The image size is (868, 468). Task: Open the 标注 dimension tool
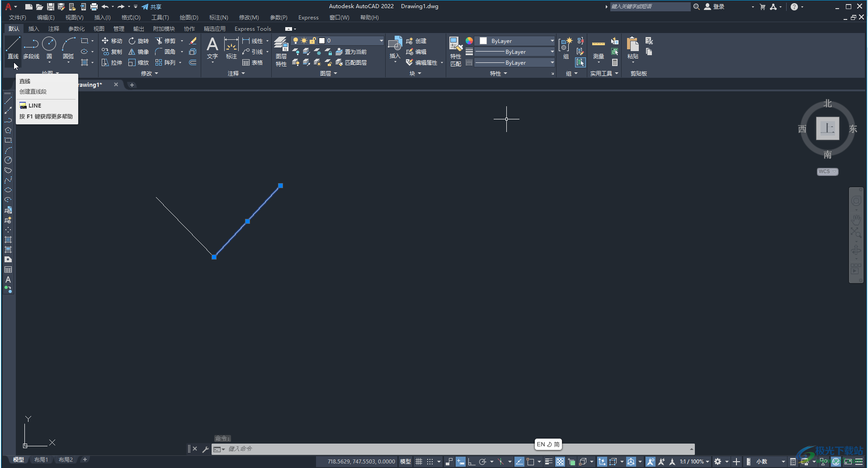231,48
